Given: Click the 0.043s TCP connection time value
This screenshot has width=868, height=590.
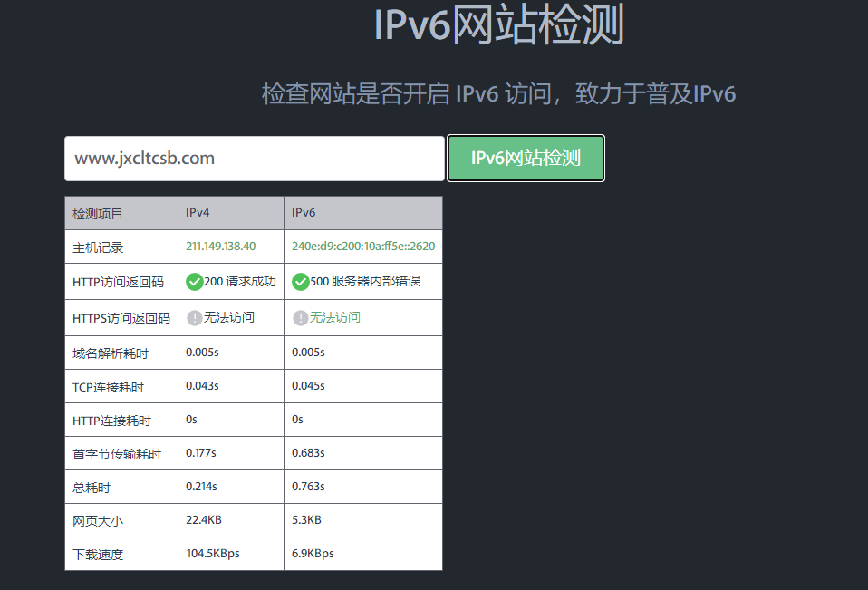Looking at the screenshot, I should coord(202,386).
